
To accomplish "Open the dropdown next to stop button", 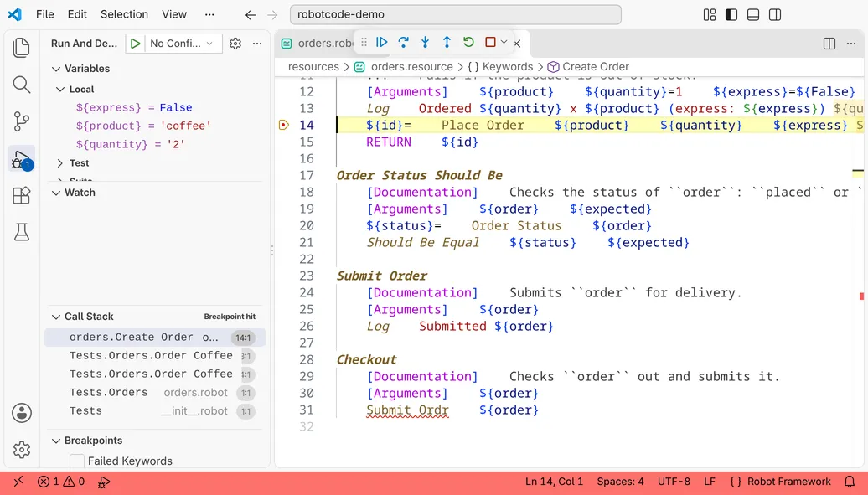I will (x=504, y=42).
